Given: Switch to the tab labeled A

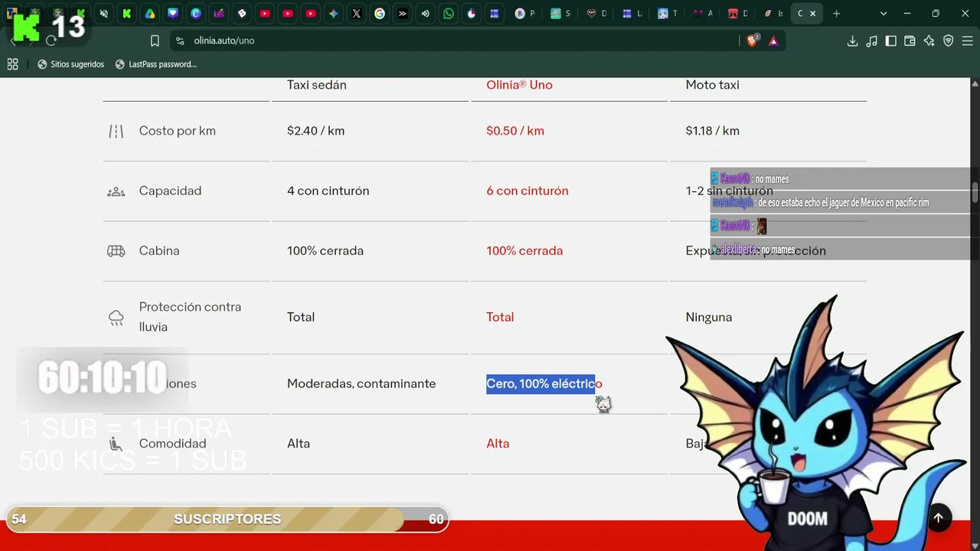Looking at the screenshot, I should [x=703, y=13].
